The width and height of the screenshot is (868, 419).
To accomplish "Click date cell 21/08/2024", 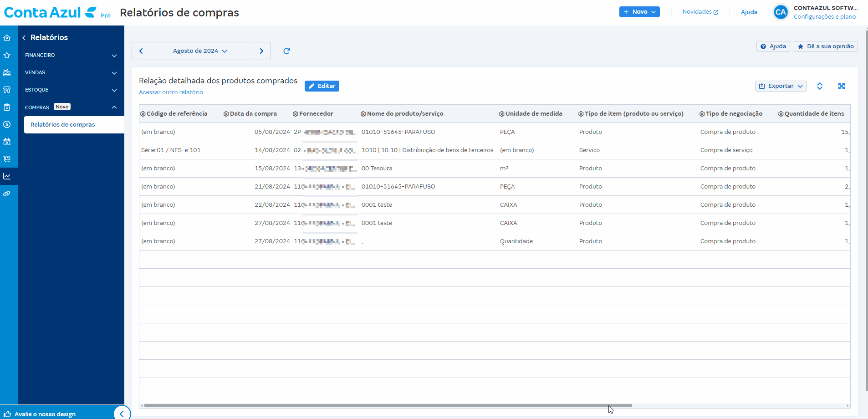I will click(272, 187).
